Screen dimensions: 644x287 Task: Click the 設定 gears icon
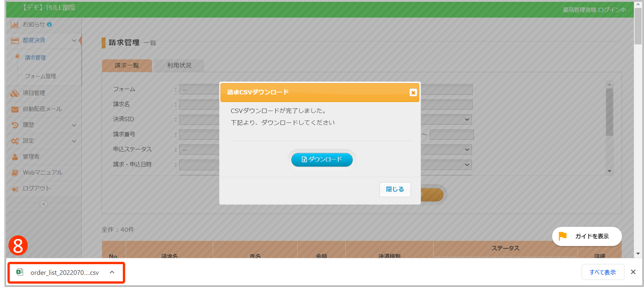15,141
